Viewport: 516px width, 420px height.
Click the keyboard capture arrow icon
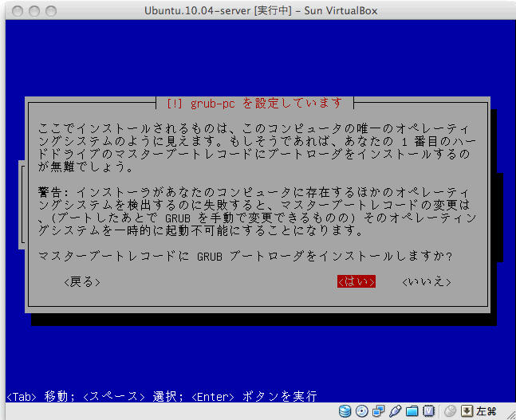pyautogui.click(x=467, y=411)
